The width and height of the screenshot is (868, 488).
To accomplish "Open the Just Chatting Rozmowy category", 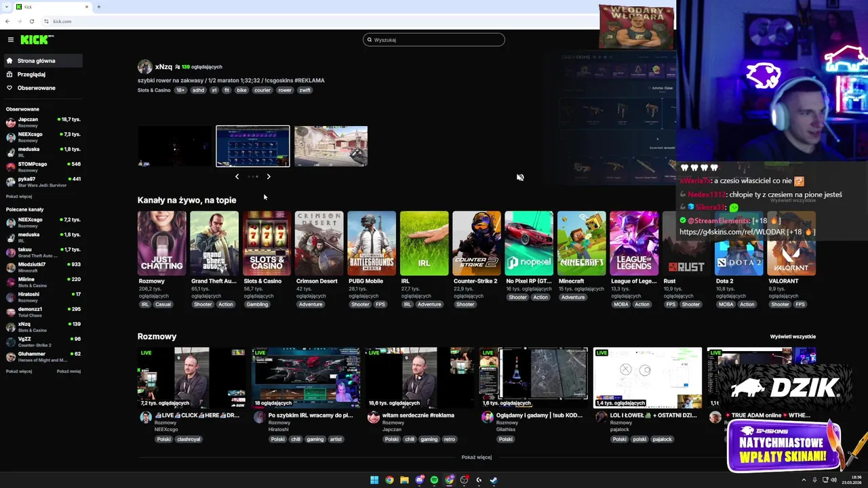I will (x=161, y=243).
